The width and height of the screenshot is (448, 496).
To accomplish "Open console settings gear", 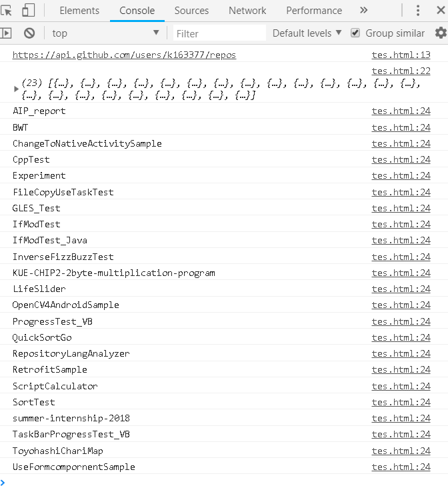I will [x=441, y=33].
